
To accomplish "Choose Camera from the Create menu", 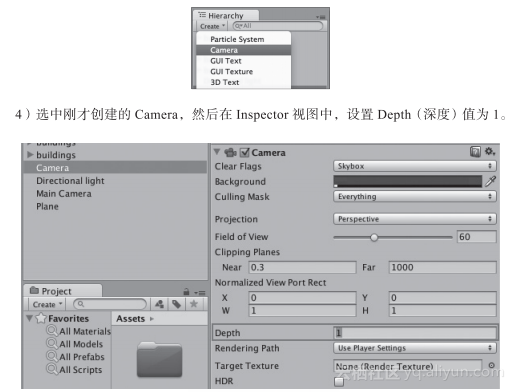I will point(244,50).
